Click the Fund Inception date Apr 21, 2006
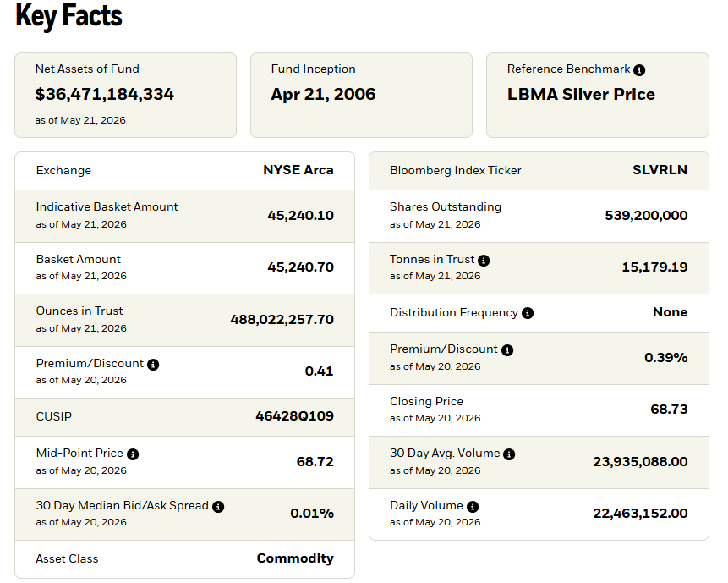This screenshot has width=728, height=583. pos(323,94)
